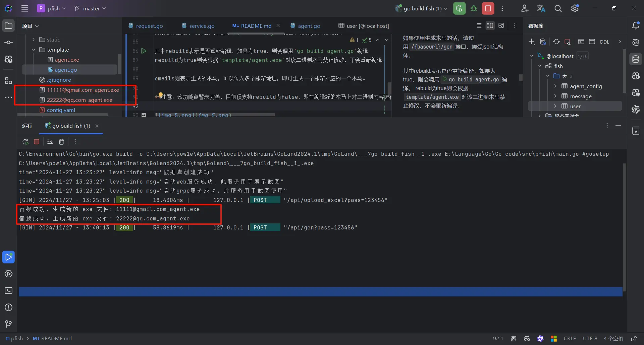Open IDE settings gear

tap(575, 8)
